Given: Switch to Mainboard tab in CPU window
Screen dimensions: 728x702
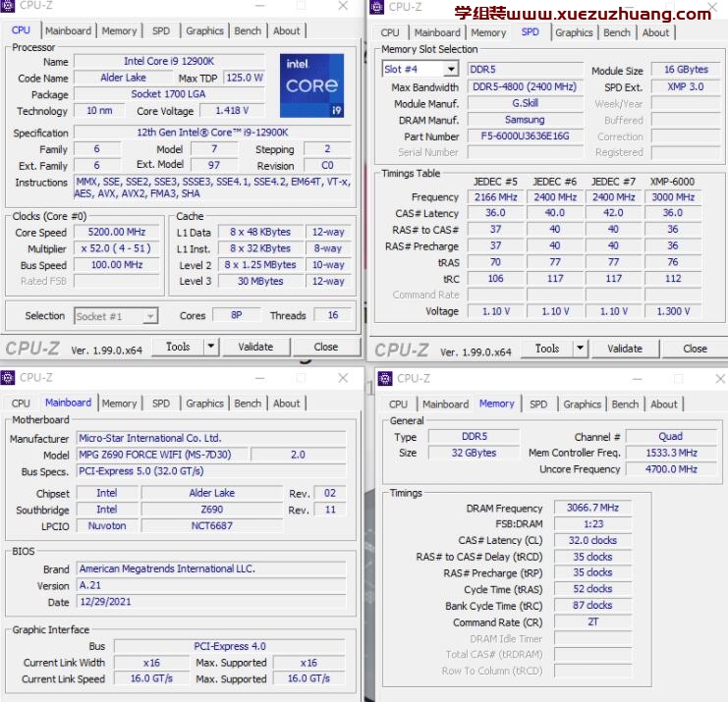Looking at the screenshot, I should pos(68,31).
